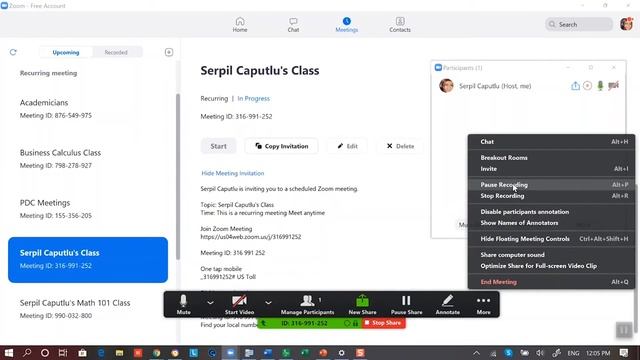
Task: Click the Start meeting button
Action: 218,146
